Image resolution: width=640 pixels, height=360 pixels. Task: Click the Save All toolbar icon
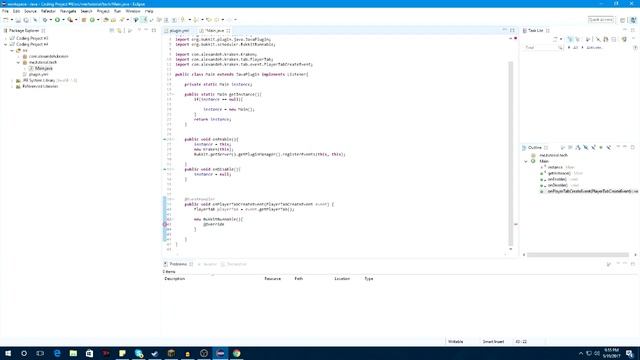[26, 20]
